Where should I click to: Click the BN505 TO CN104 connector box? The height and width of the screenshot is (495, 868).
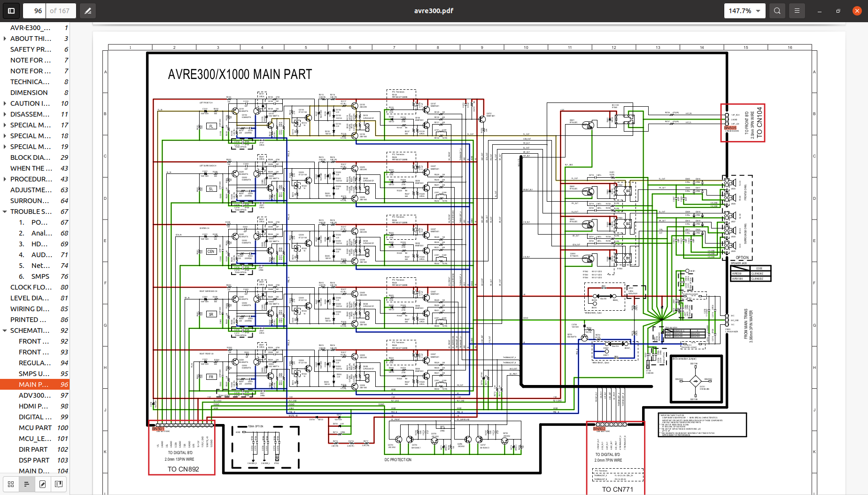pos(743,123)
